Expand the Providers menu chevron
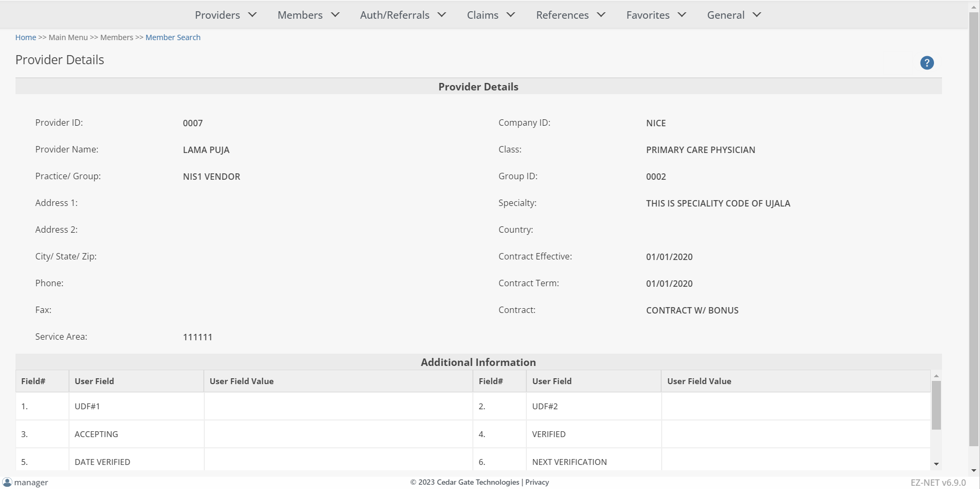The height and width of the screenshot is (489, 980). point(252,15)
